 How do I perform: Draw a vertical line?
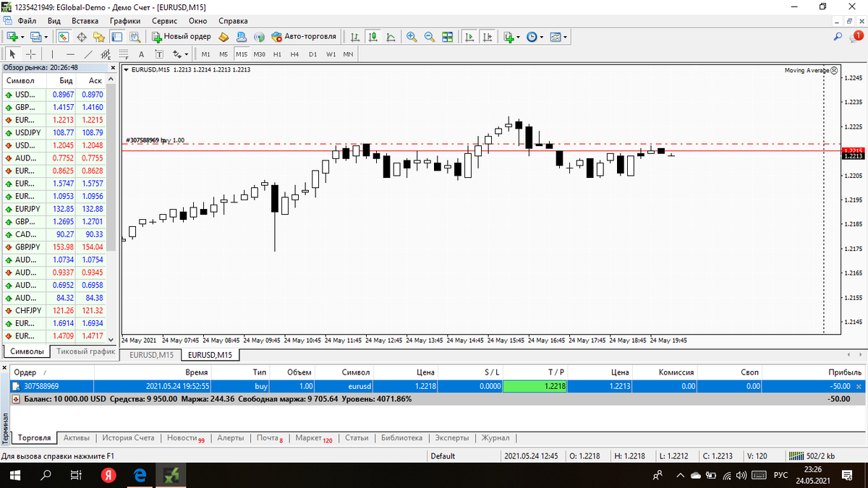(x=52, y=54)
